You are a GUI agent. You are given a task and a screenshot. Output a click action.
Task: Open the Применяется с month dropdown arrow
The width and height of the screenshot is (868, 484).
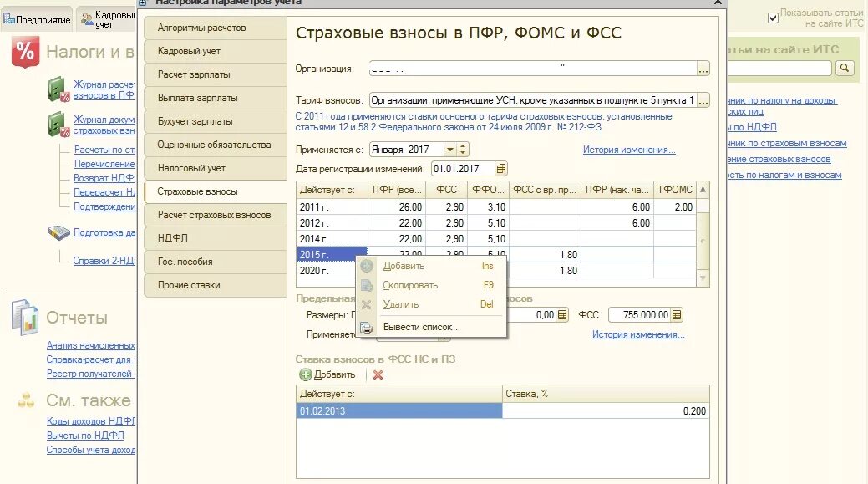tap(450, 150)
